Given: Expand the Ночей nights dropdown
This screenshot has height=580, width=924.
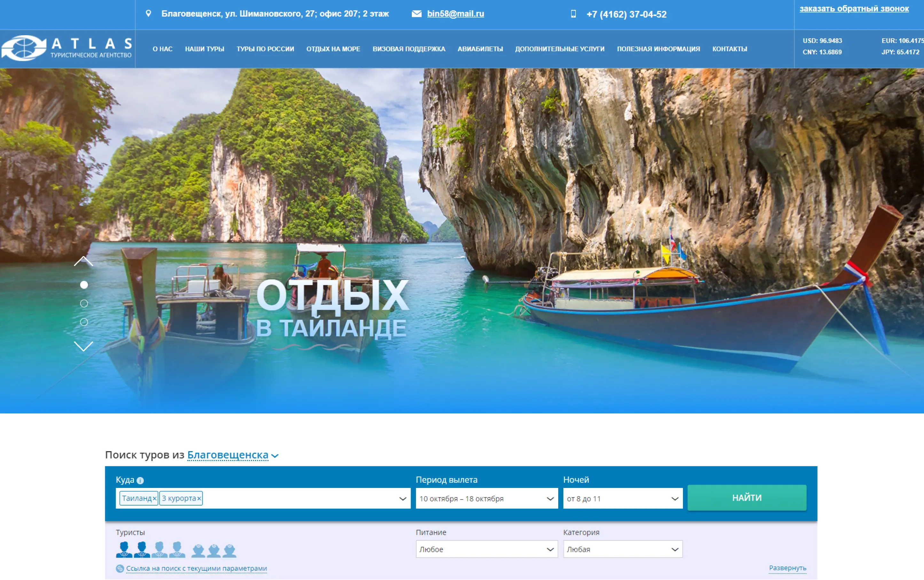Looking at the screenshot, I should (x=622, y=498).
